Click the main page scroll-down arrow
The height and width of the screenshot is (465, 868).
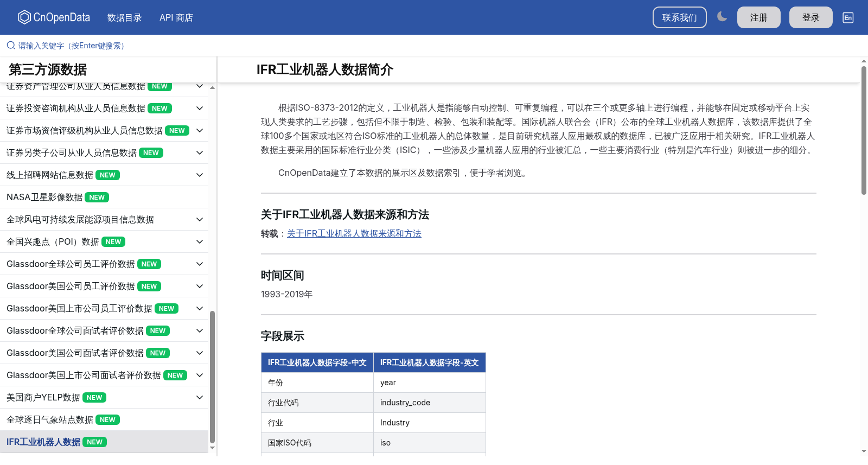click(864, 451)
